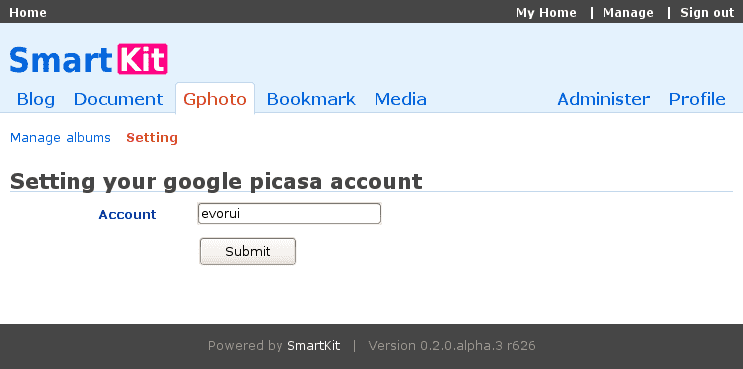Submit the picasa account form
Image resolution: width=743 pixels, height=369 pixels.
(x=248, y=251)
